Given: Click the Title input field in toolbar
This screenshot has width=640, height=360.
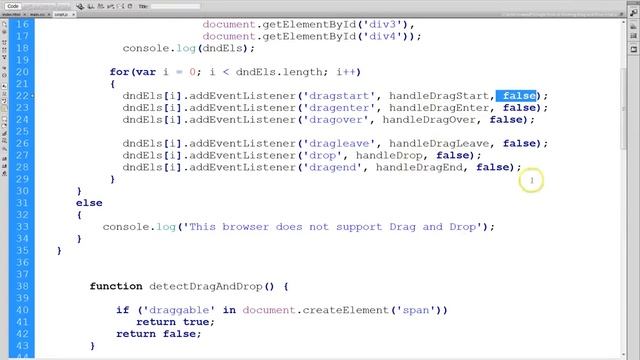Looking at the screenshot, I should (x=176, y=6).
